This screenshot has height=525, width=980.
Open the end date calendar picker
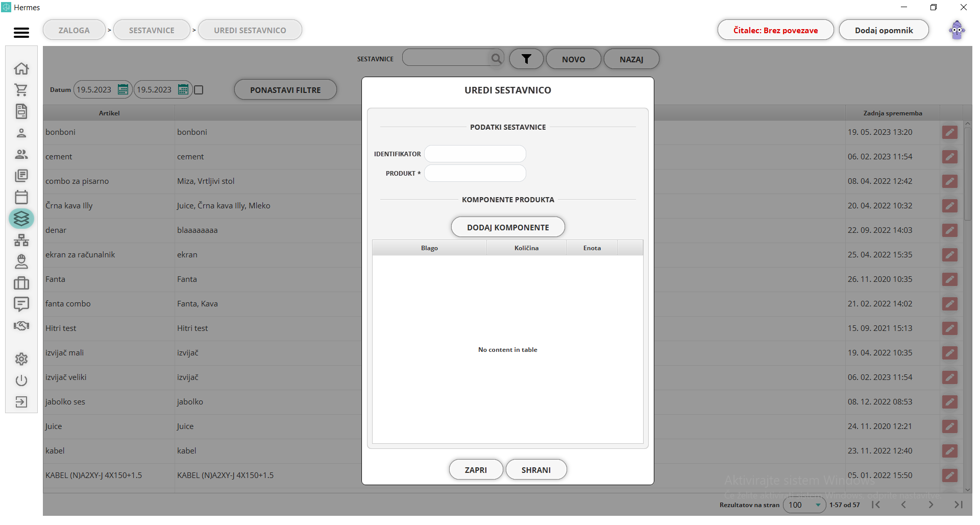coord(183,89)
